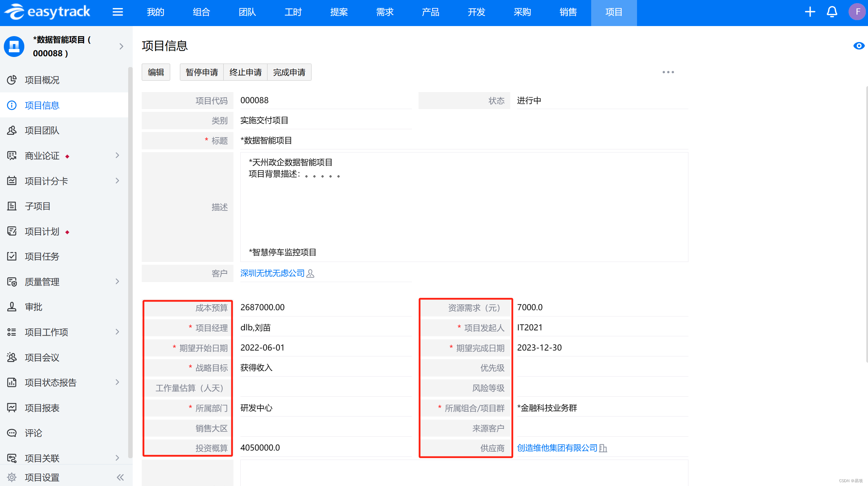Open the 产品 top menu
This screenshot has height=486, width=868.
click(431, 13)
